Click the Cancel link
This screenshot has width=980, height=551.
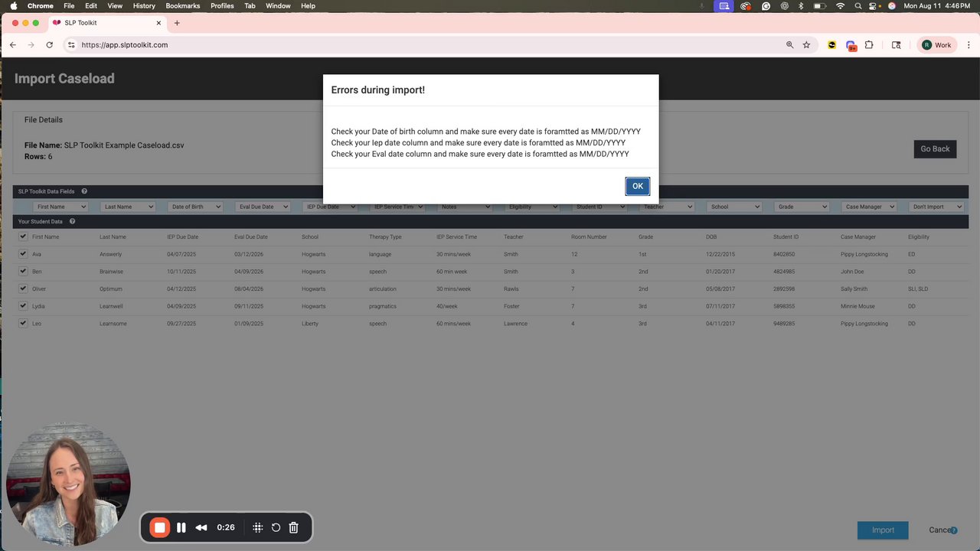(x=939, y=530)
